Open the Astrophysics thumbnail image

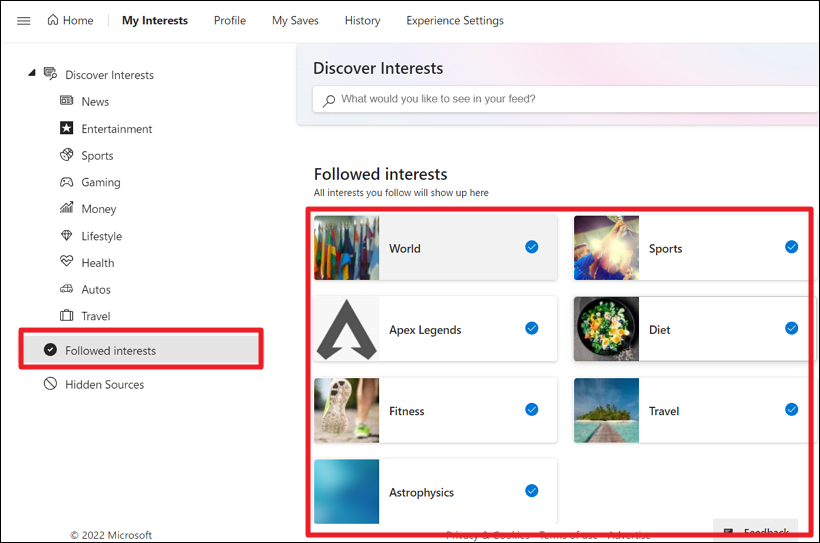click(x=347, y=491)
